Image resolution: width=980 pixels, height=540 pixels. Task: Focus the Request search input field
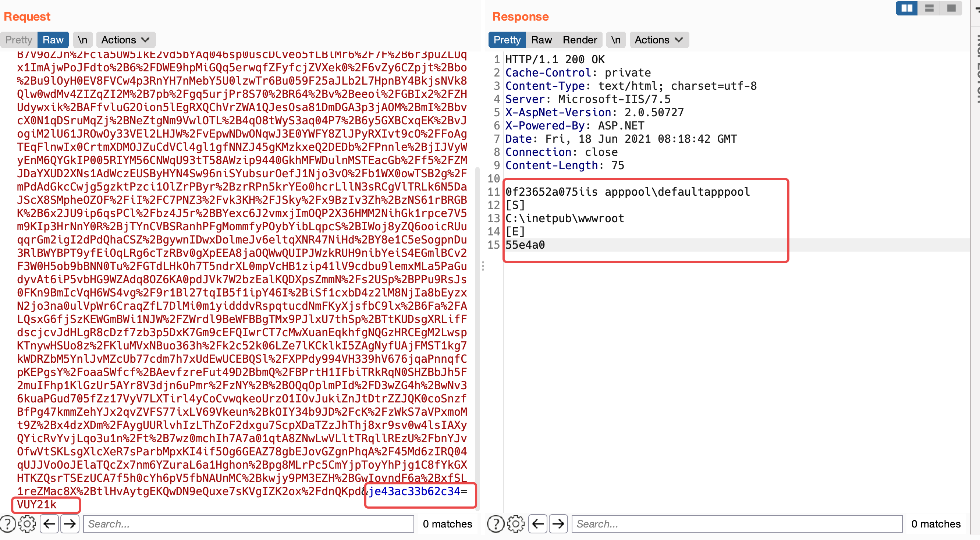click(x=248, y=524)
